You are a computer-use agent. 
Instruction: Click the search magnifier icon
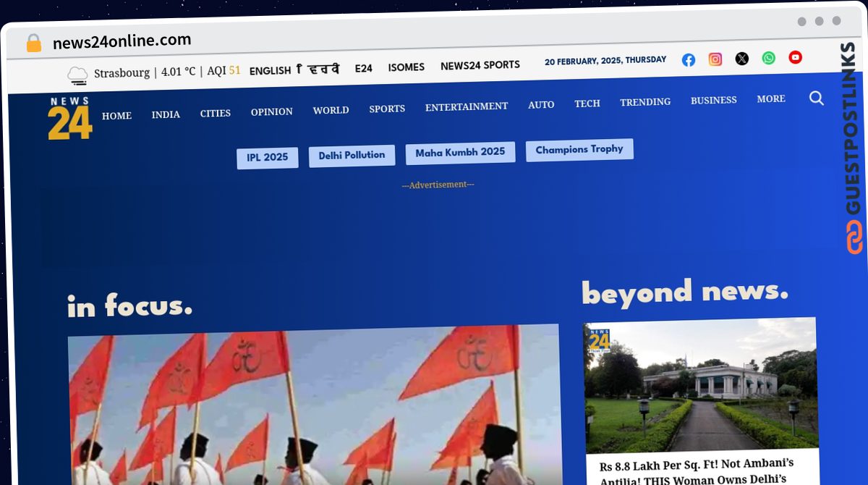click(x=817, y=98)
